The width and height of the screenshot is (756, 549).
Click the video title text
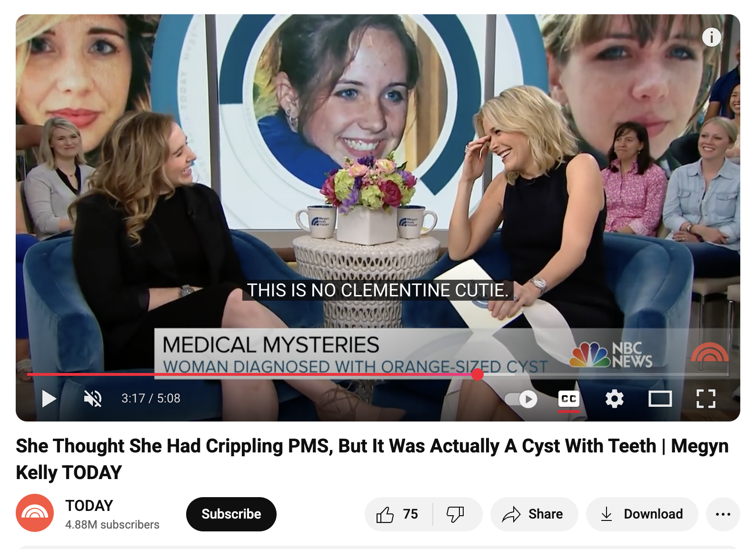(372, 459)
